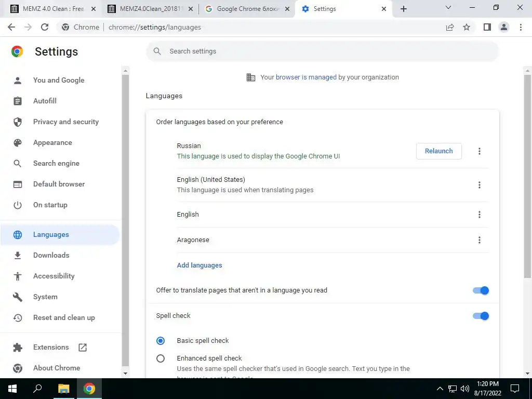Close the MEMZ 4.0 Clean tab
Viewport: 532px width, 399px height.
(94, 9)
